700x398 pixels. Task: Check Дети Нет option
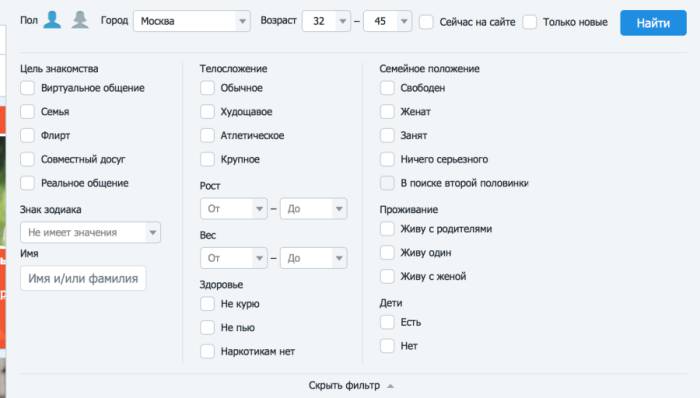click(x=387, y=346)
